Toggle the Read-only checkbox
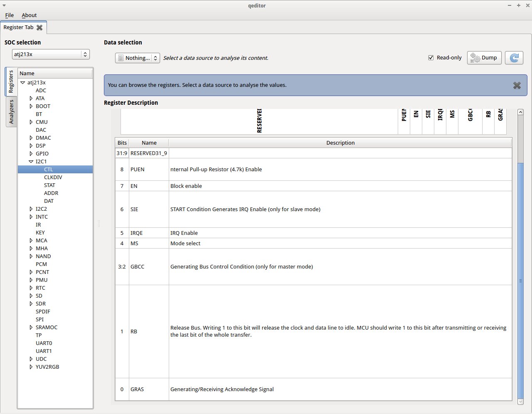The width and height of the screenshot is (532, 414). [431, 58]
